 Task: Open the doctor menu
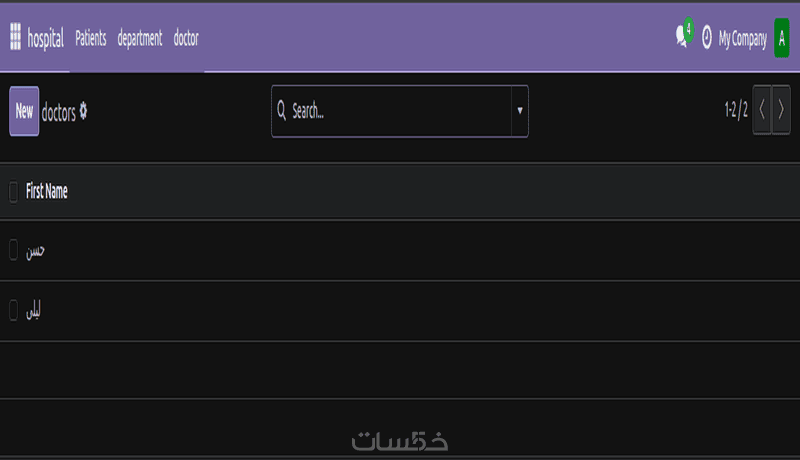[186, 39]
